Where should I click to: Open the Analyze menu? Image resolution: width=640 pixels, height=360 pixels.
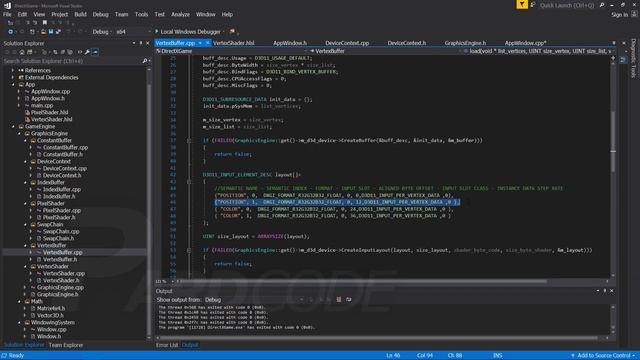tap(180, 14)
